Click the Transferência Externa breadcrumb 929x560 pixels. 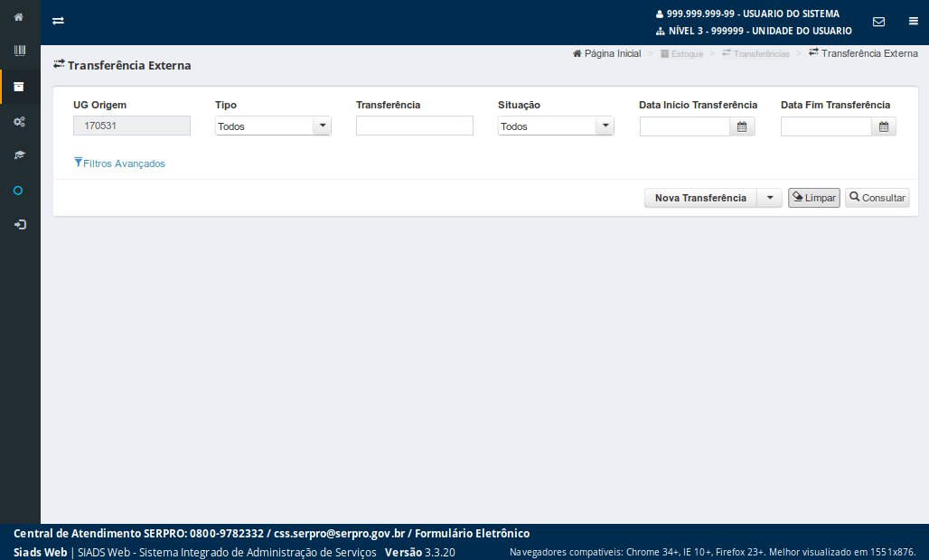(x=863, y=53)
